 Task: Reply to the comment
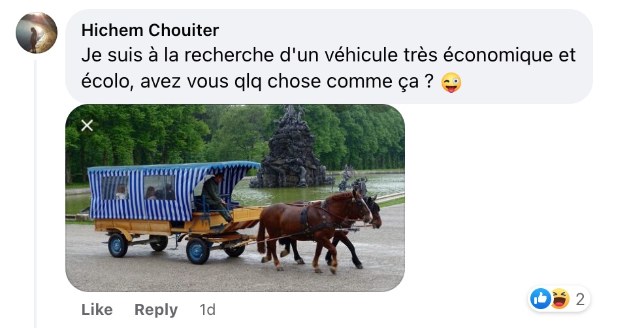(x=156, y=310)
